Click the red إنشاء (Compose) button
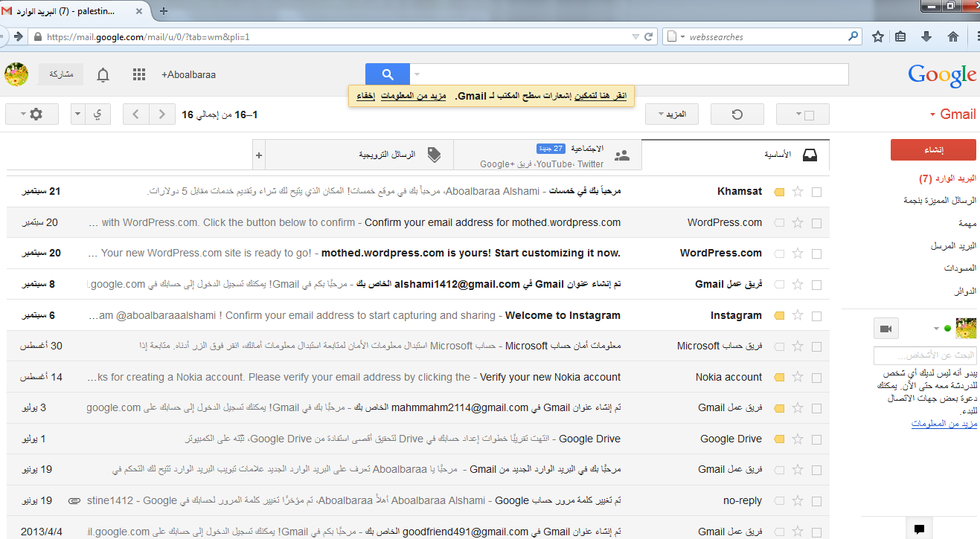Image resolution: width=980 pixels, height=539 pixels. point(933,149)
